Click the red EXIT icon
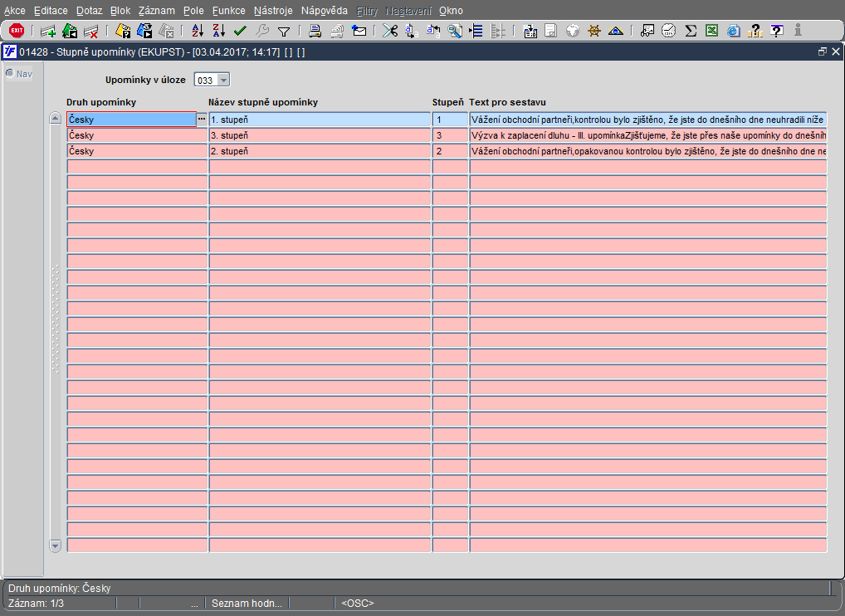 pos(17,31)
